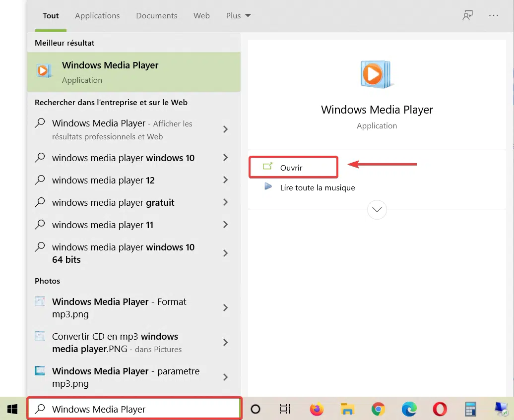Viewport: 514px width, 420px height.
Task: Launch Microsoft Edge from the taskbar
Action: click(x=409, y=409)
